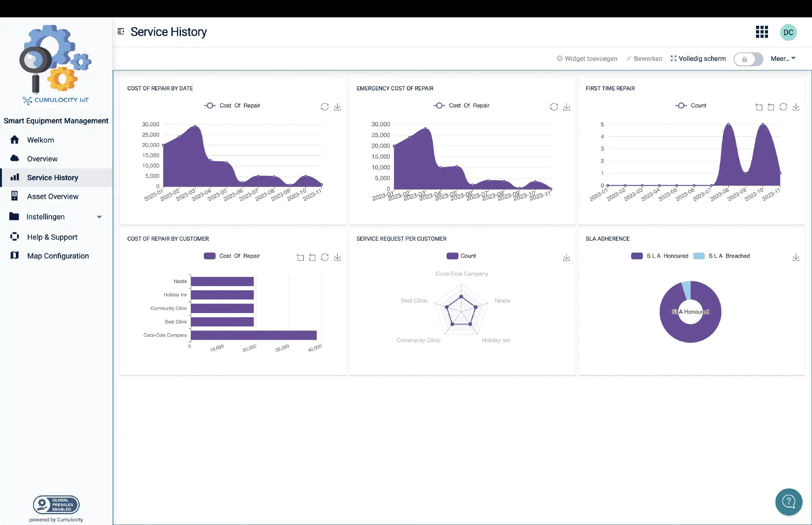Click the help question mark bubble
Viewport: 812px width, 525px height.
(x=789, y=502)
